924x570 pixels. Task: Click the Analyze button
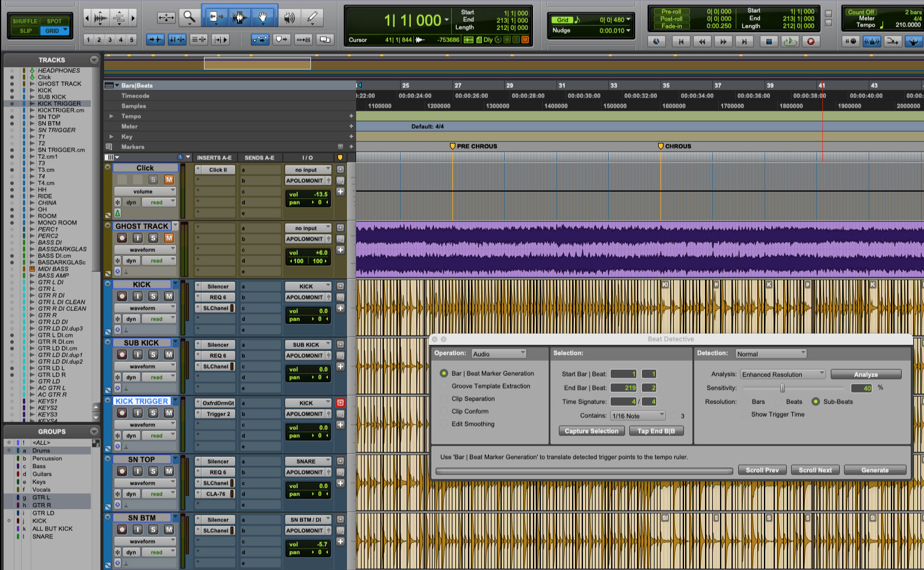click(x=866, y=375)
